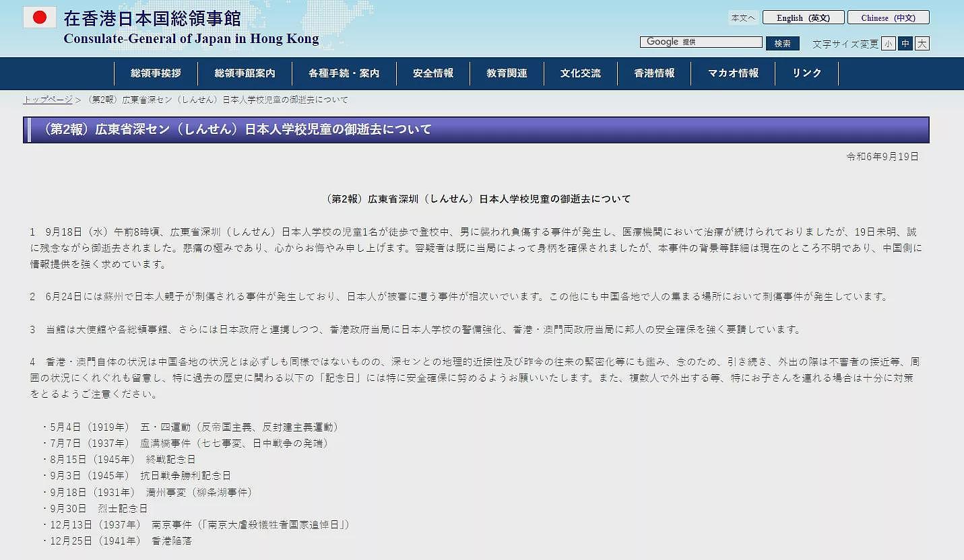Jump to main content via 本文へ

tap(743, 17)
